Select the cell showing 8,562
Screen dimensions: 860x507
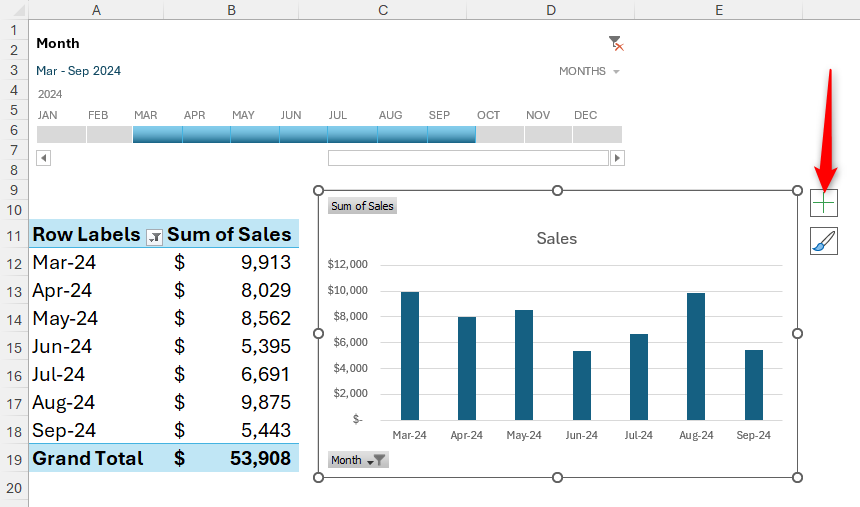coord(231,318)
